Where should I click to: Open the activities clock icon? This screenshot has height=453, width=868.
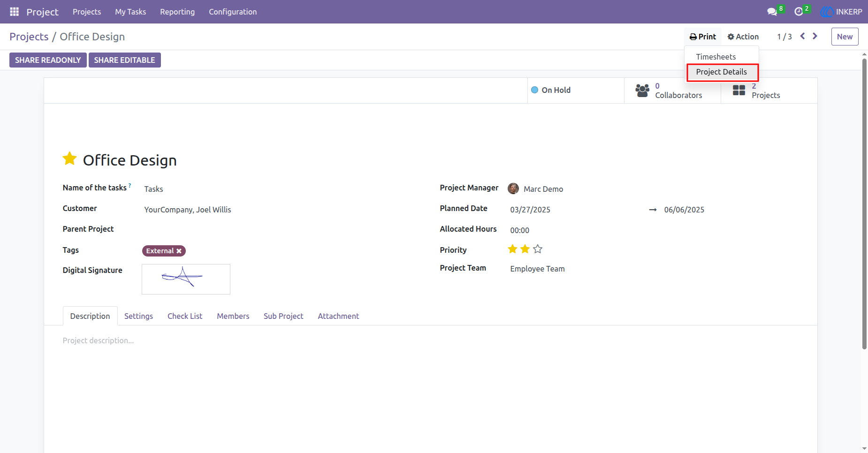(799, 12)
